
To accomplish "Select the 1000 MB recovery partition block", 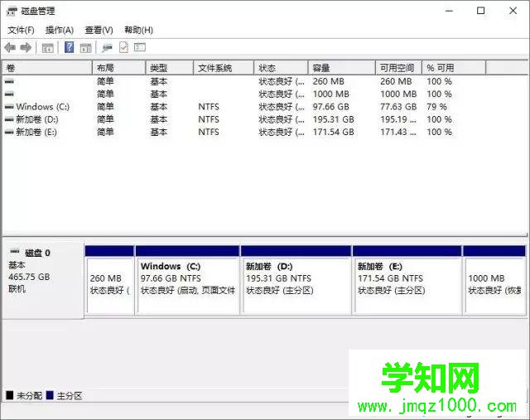I will [494, 280].
